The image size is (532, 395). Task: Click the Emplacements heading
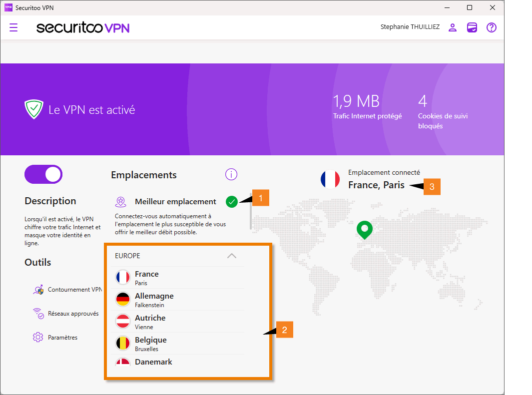coord(144,175)
